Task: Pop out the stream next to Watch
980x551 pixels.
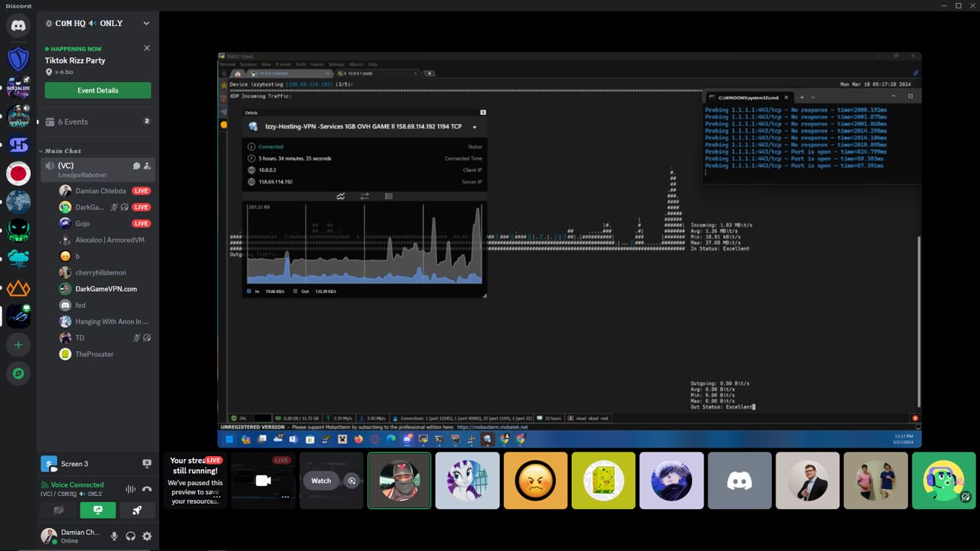Action: click(x=351, y=481)
